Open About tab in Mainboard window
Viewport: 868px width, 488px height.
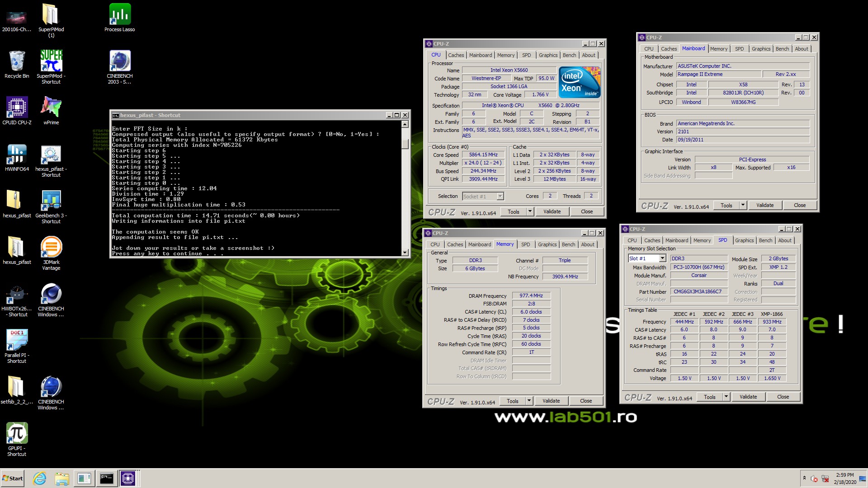(801, 49)
